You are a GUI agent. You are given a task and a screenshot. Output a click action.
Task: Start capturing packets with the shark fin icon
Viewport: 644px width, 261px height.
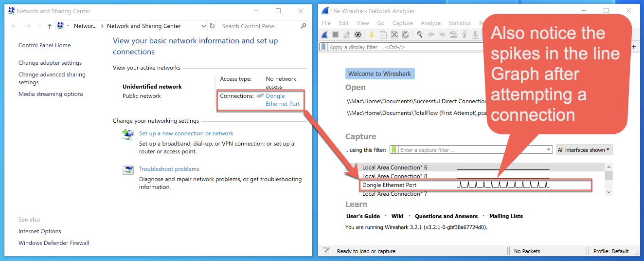pyautogui.click(x=324, y=35)
